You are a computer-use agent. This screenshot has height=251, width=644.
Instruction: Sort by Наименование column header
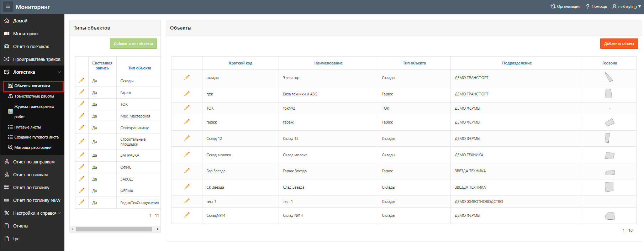328,63
